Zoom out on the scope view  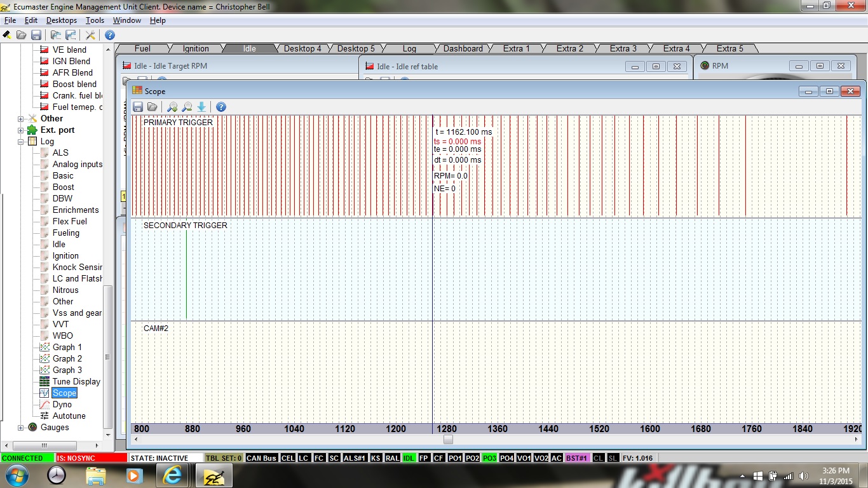pos(187,107)
